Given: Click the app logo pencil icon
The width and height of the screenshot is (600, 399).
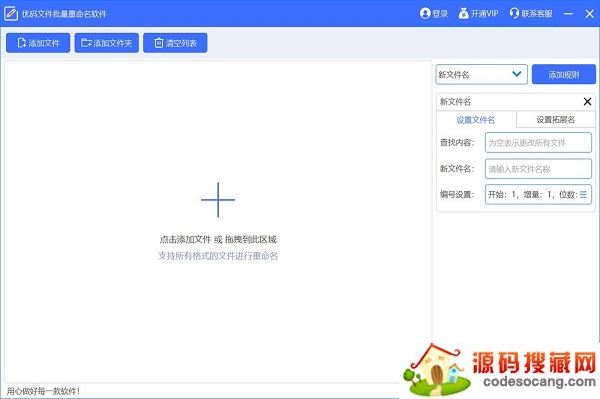Looking at the screenshot, I should click(x=11, y=14).
